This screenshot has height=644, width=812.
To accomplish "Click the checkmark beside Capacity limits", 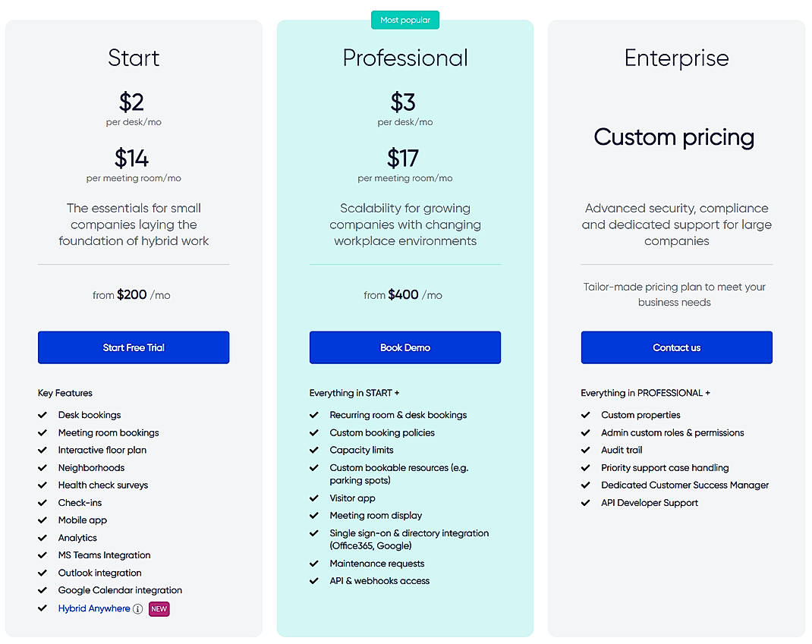I will 313,450.
